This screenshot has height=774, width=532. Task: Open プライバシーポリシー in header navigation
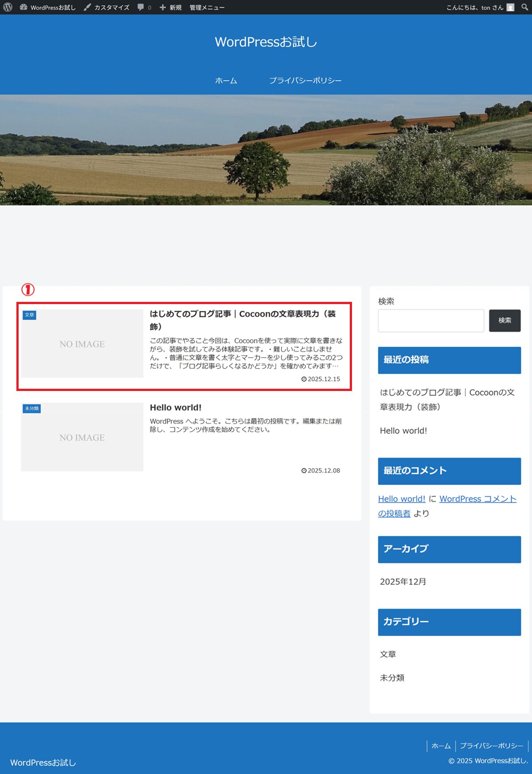[305, 81]
